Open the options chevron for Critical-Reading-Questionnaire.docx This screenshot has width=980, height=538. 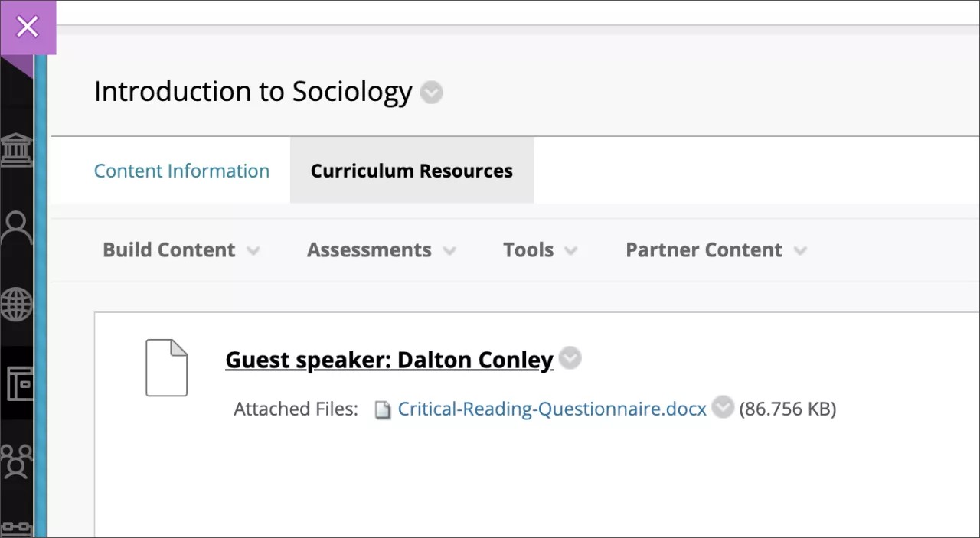[723, 408]
